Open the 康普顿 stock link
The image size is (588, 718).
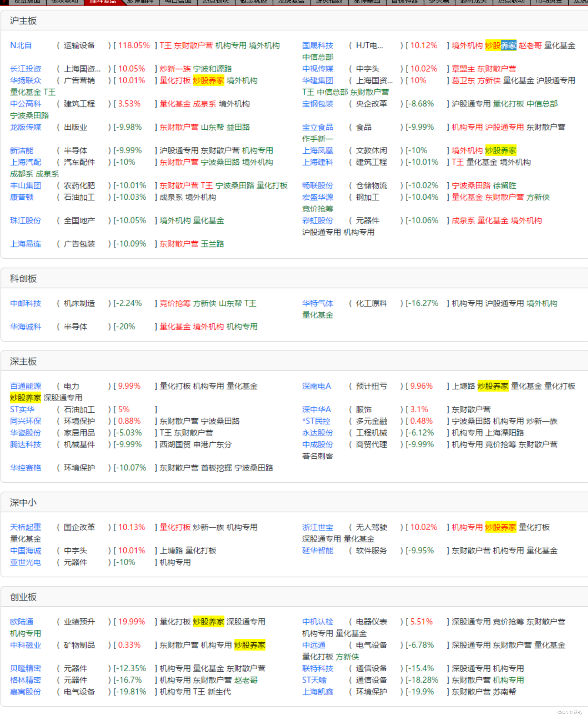(22, 197)
